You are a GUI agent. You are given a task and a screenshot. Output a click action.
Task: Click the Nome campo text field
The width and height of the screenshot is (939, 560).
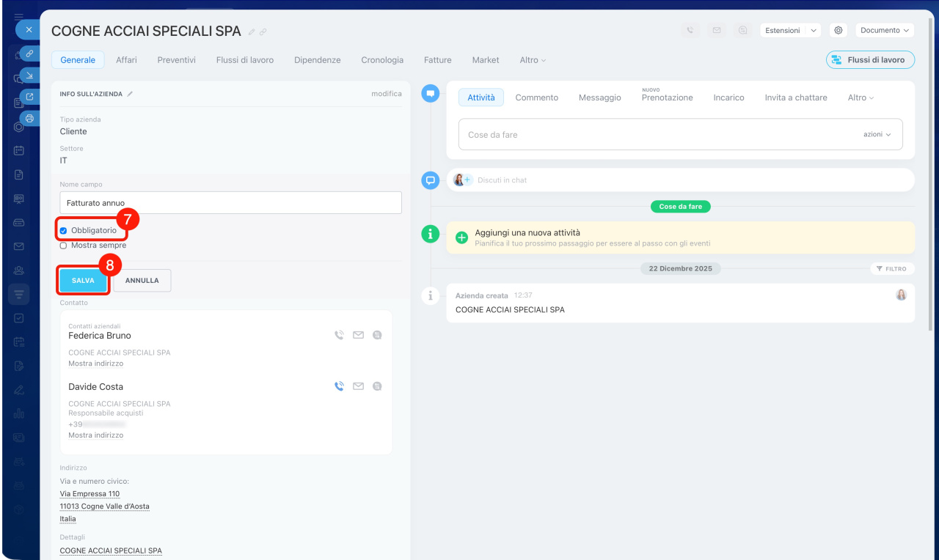[x=230, y=203]
